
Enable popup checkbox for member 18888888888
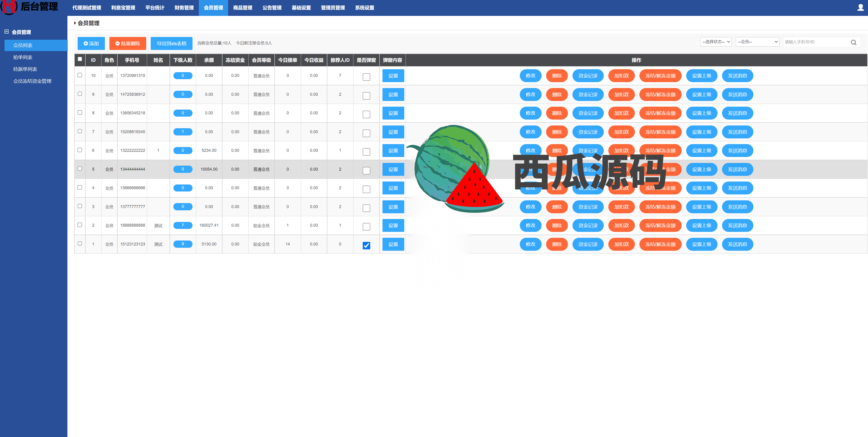click(x=366, y=227)
